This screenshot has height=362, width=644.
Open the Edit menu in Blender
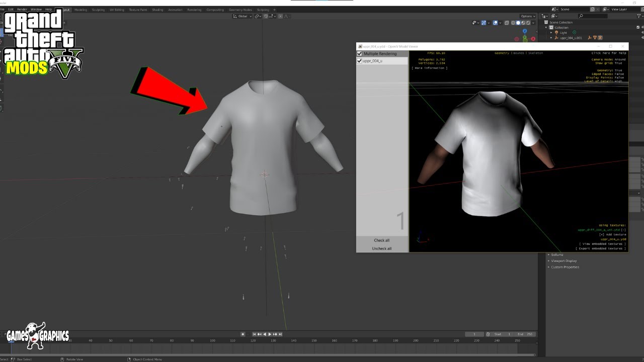point(11,10)
